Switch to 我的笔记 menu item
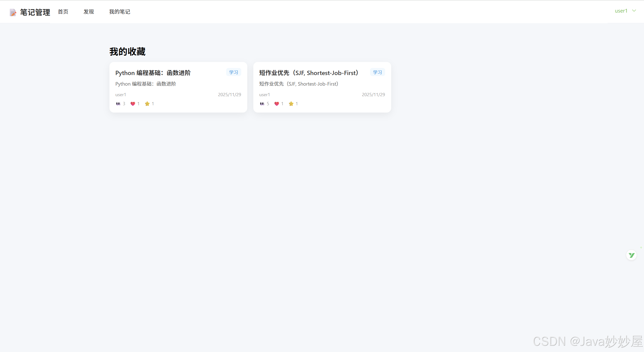Screen dimensions: 644x352 (x=120, y=12)
